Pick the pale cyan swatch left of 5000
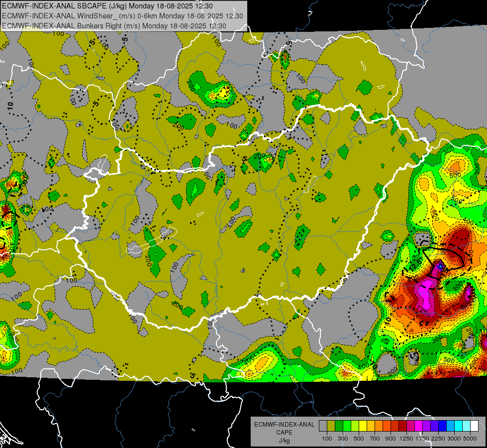 click(467, 426)
